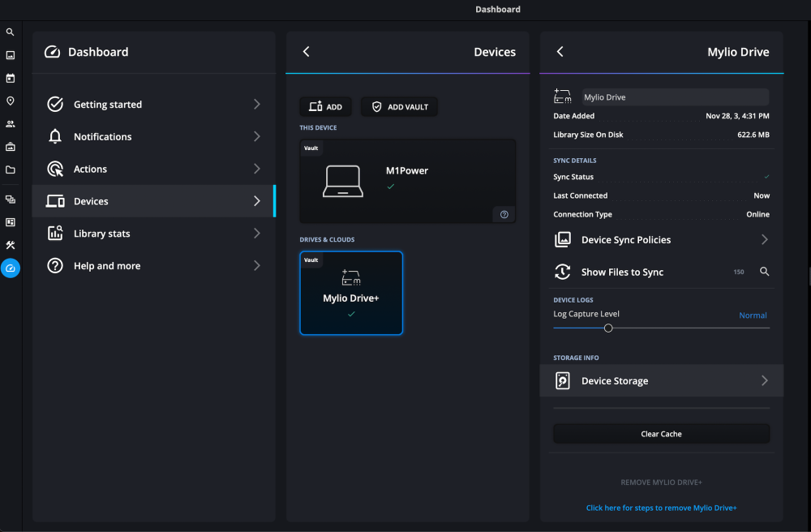Open the Device Storage label
The image size is (811, 532).
[615, 381]
